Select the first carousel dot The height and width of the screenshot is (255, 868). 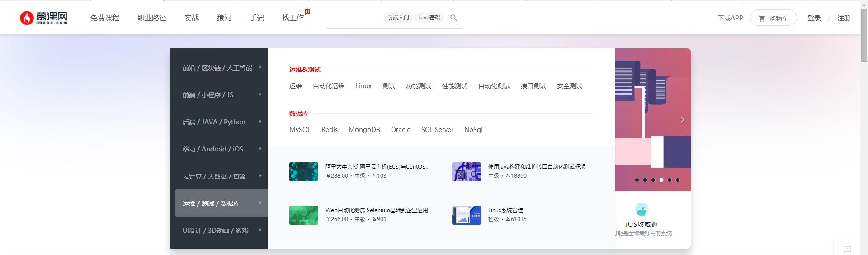point(637,180)
